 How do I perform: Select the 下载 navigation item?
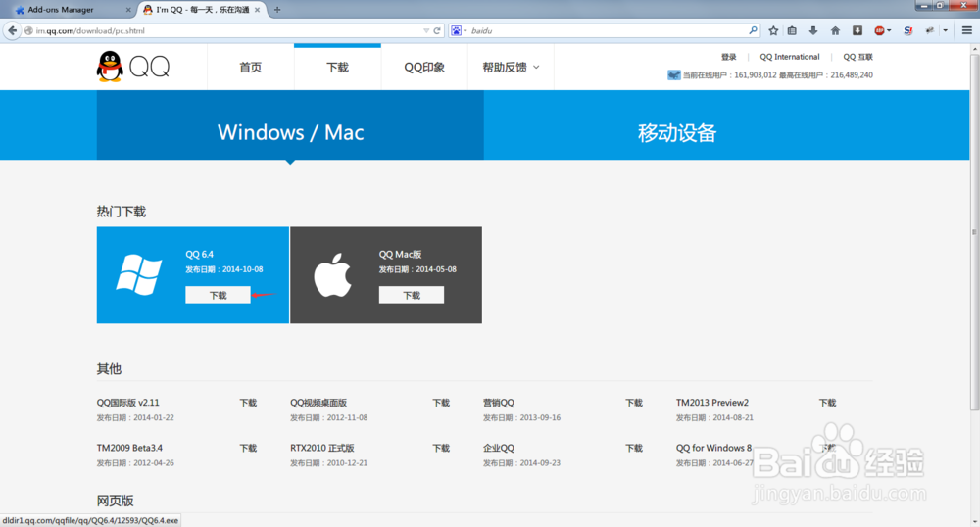click(337, 68)
